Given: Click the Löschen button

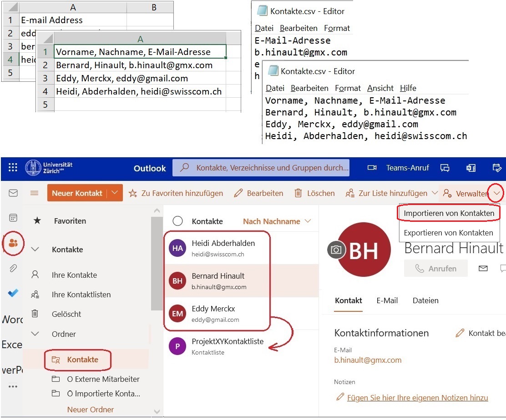Looking at the screenshot, I should (314, 193).
